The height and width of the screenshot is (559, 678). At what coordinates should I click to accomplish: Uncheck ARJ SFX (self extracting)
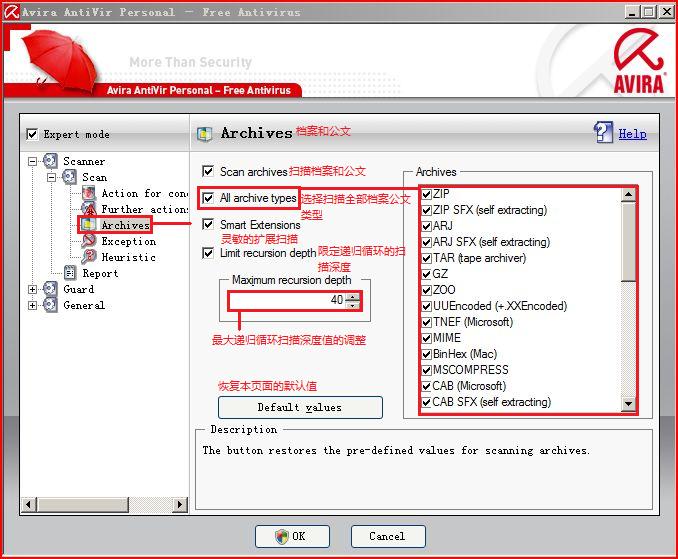tap(426, 242)
